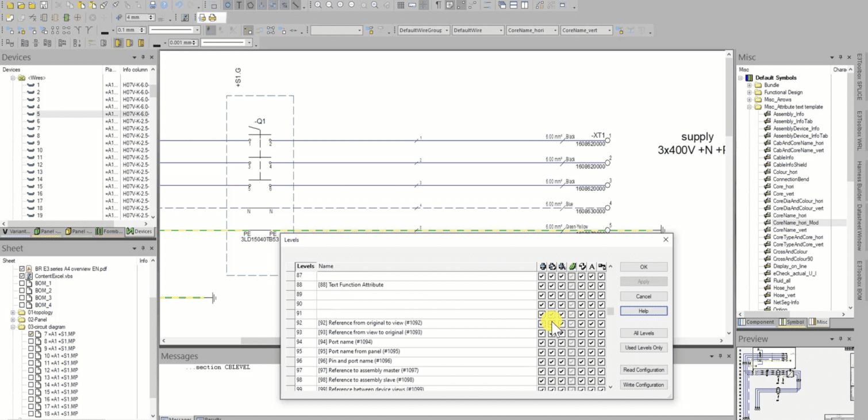
Task: Click the black line color icon beside 0.001 mm
Action: [x=156, y=45]
